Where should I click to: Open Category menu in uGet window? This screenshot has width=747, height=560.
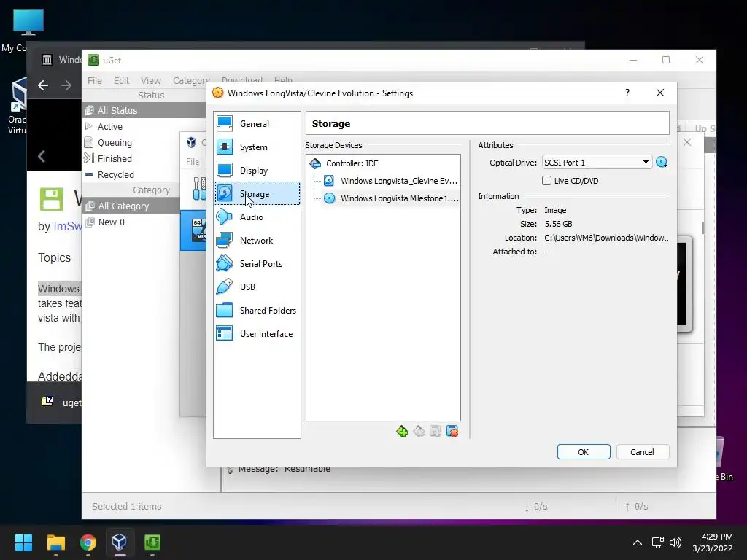click(191, 80)
